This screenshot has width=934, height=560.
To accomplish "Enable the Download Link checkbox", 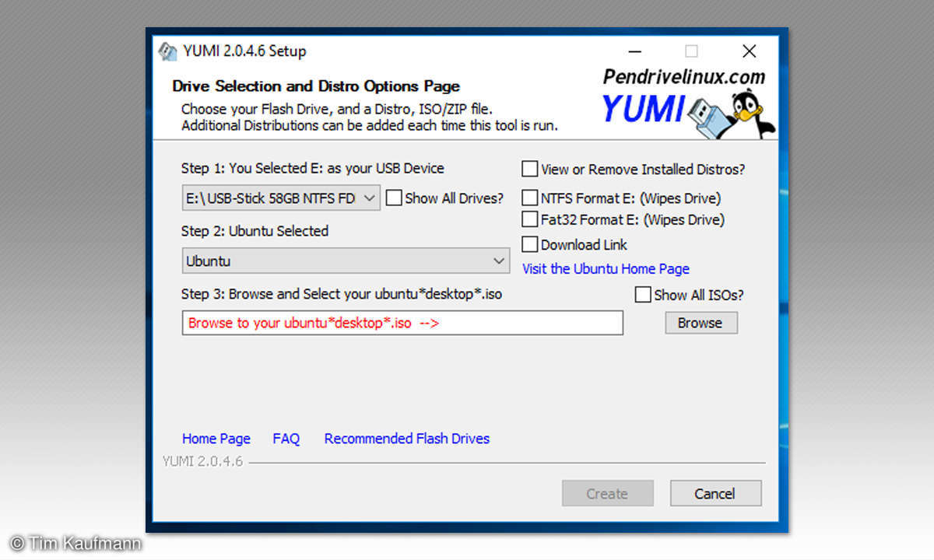I will point(530,244).
